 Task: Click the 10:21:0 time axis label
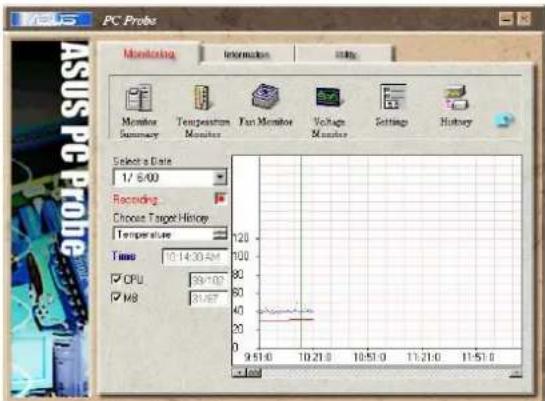[315, 357]
